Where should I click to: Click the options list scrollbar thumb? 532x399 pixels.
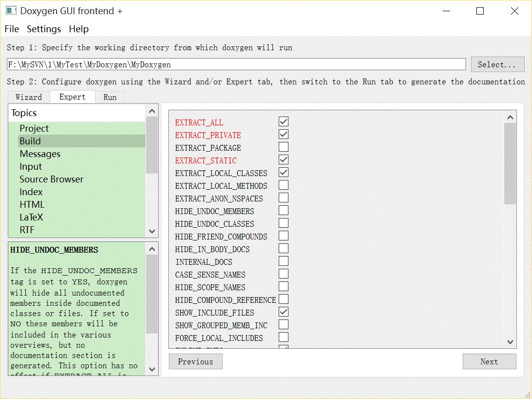tap(510, 164)
